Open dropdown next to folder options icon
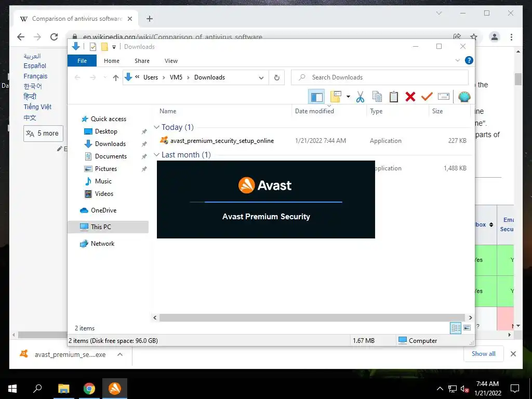This screenshot has height=399, width=532. click(x=348, y=97)
